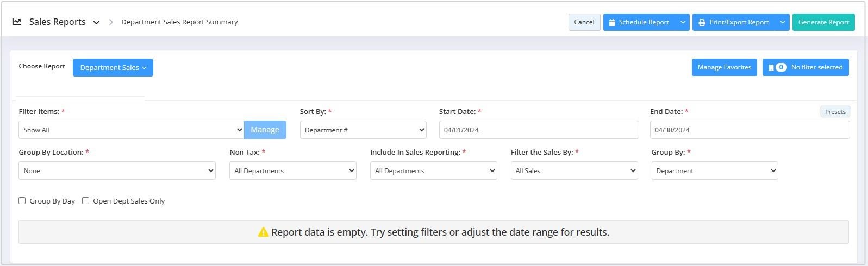Click the Sales Reports chart icon

[x=17, y=22]
